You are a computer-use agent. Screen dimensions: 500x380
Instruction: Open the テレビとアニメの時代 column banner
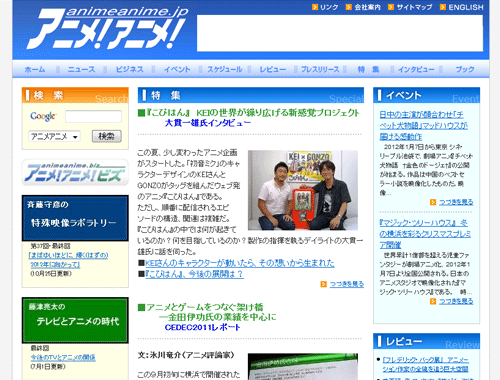pyautogui.click(x=75, y=320)
